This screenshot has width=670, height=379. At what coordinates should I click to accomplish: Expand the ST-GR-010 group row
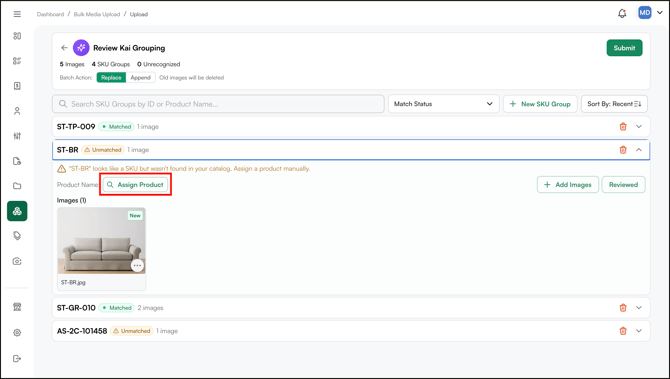639,308
